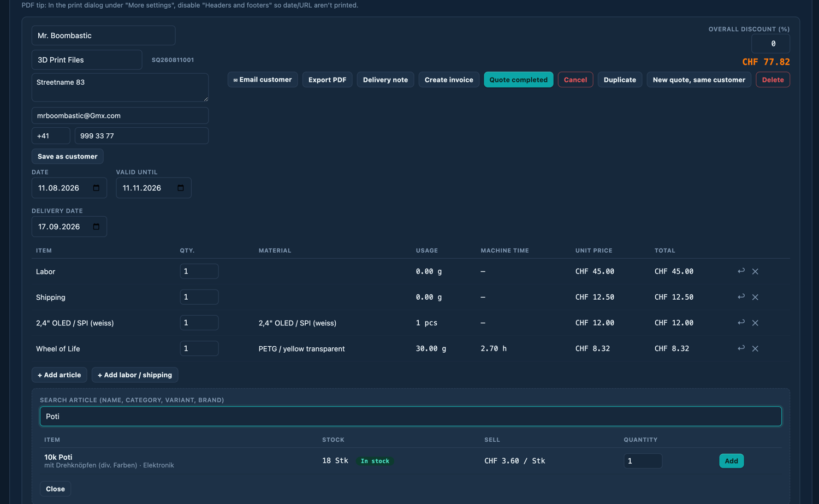Click the Add labor / shipping button
Screen dimensions: 819x504
coord(135,375)
